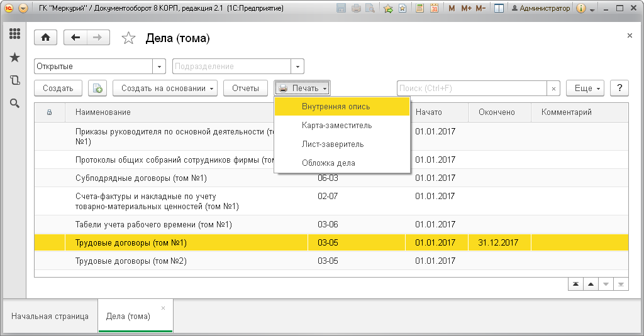Image resolution: width=644 pixels, height=336 pixels.
Task: Select row Субподрядные договоры (том №1)
Action: pyautogui.click(x=331, y=178)
